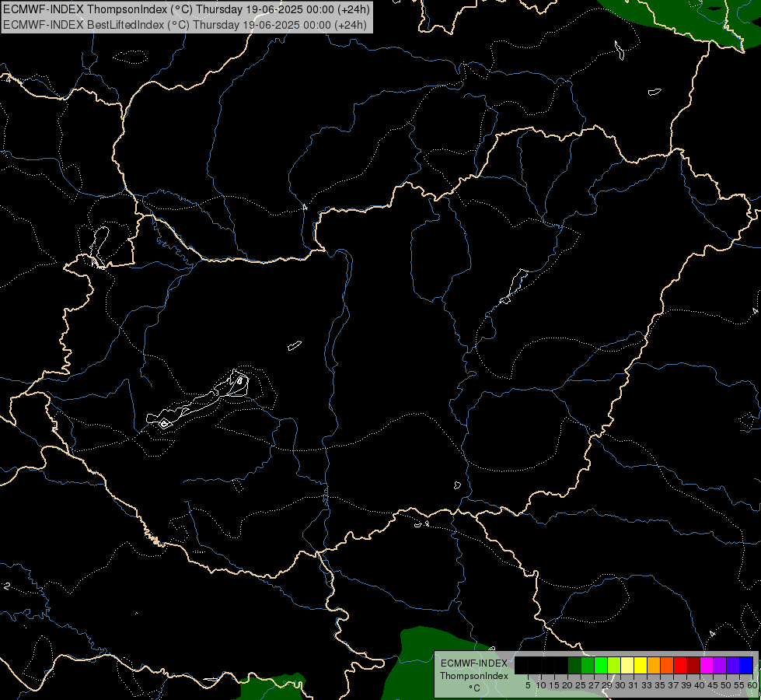Select the violet 50-55 legend swatch

(x=733, y=665)
